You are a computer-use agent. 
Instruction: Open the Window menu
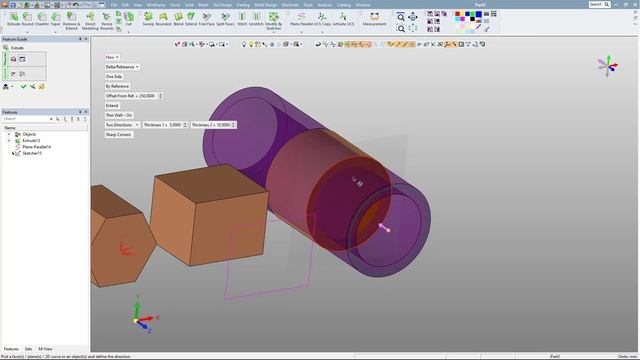pyautogui.click(x=362, y=5)
